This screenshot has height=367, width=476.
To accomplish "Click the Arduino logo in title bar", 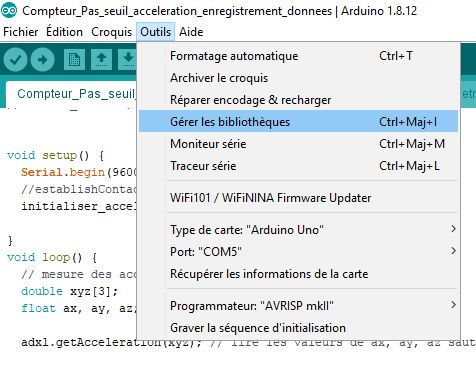I will pyautogui.click(x=9, y=11).
